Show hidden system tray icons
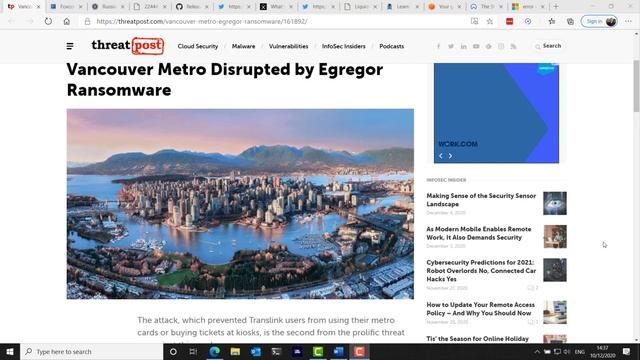This screenshot has width=640, height=360. (x=537, y=351)
